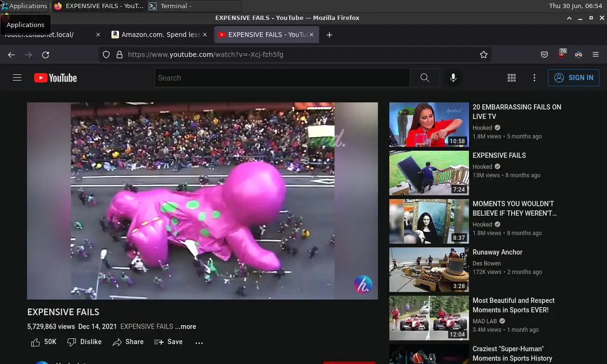Viewport: 607px width, 364px height.
Task: Go back in Firefox
Action: point(11,55)
